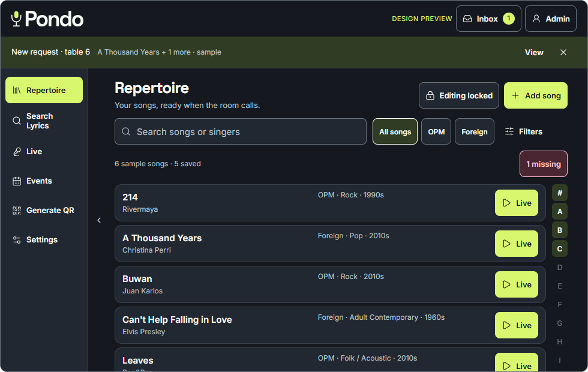Viewport: 588px width, 372px height.
Task: Click the Add song button
Action: (x=535, y=95)
